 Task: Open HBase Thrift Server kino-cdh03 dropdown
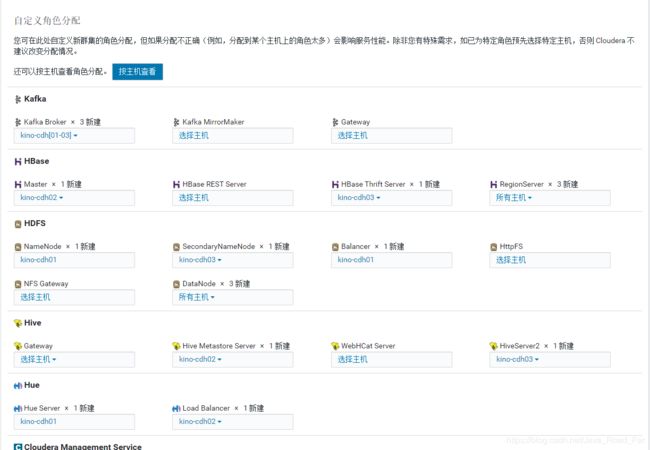391,198
